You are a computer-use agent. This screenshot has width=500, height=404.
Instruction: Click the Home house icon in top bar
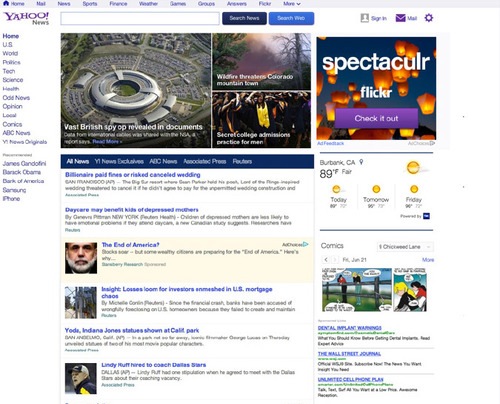pos(6,3)
